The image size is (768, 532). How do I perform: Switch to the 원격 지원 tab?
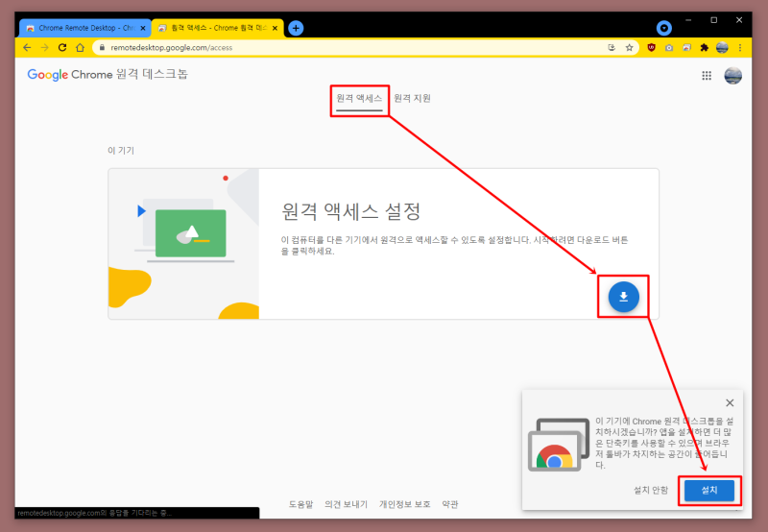point(413,98)
